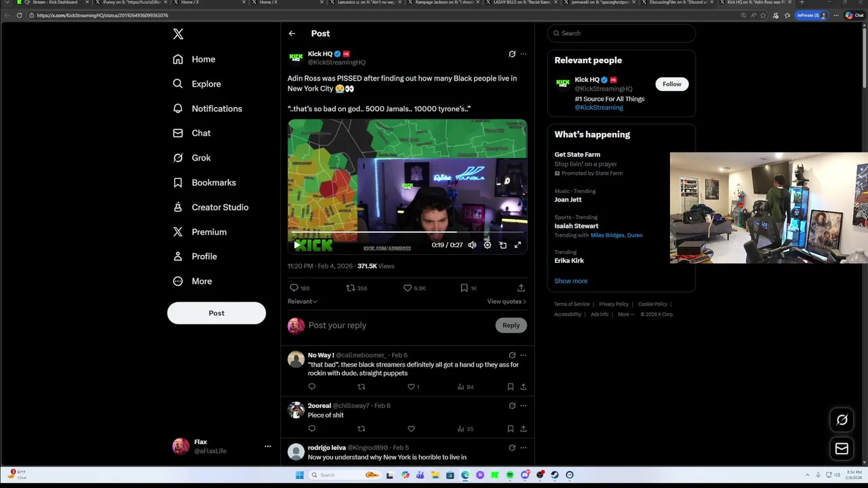Open the Relevant replies sort dropdown
This screenshot has height=488, width=868.
click(x=302, y=302)
